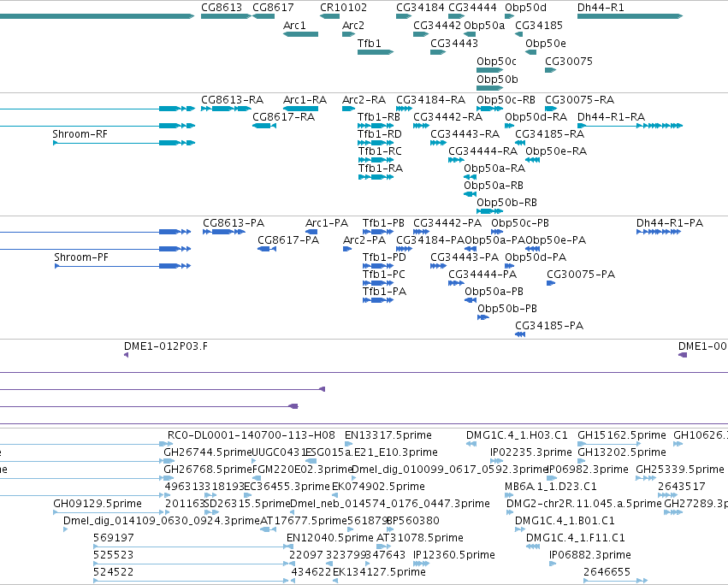Select the CG34185-PA protein label
Screen dimensions: 728x585
click(x=549, y=326)
